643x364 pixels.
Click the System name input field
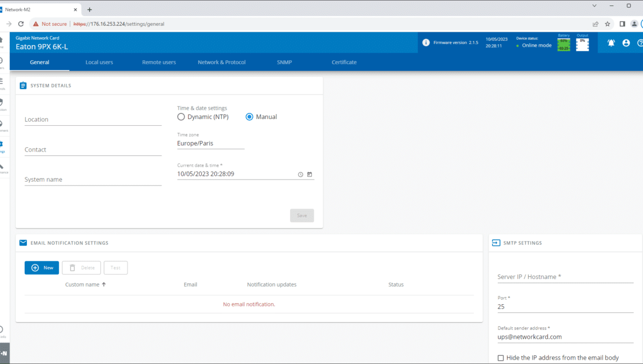tap(93, 180)
